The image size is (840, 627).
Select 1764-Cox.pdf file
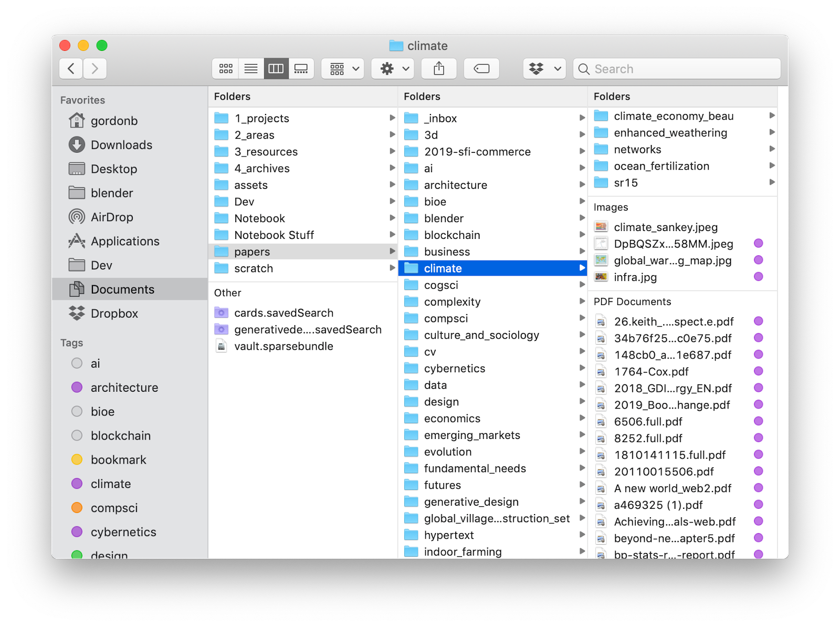[x=682, y=372]
